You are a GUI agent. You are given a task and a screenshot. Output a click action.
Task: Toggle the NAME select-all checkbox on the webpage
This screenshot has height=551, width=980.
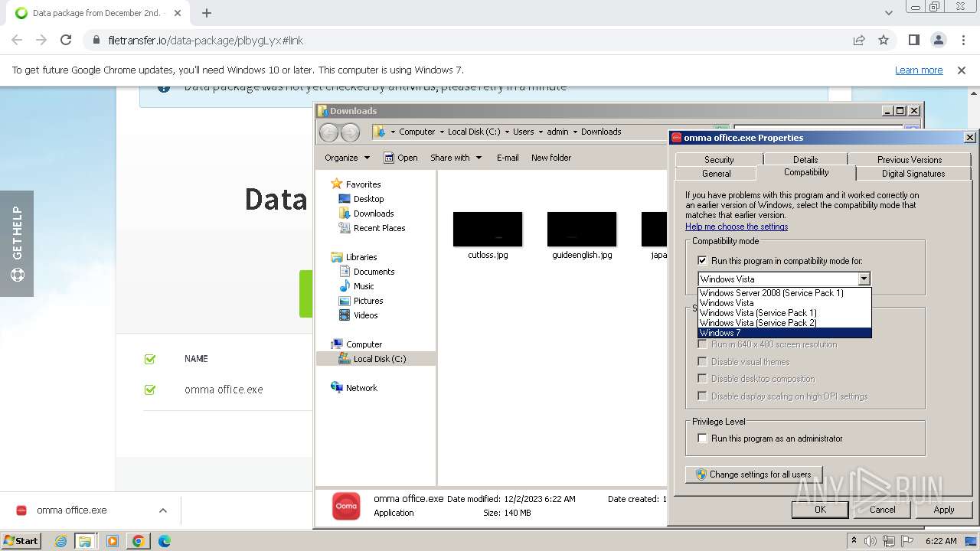tap(150, 359)
